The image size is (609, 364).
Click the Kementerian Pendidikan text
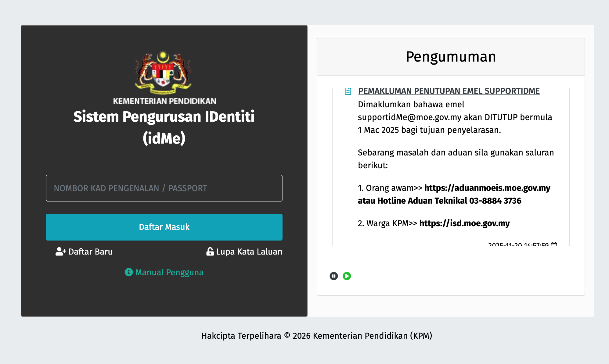pyautogui.click(x=164, y=101)
